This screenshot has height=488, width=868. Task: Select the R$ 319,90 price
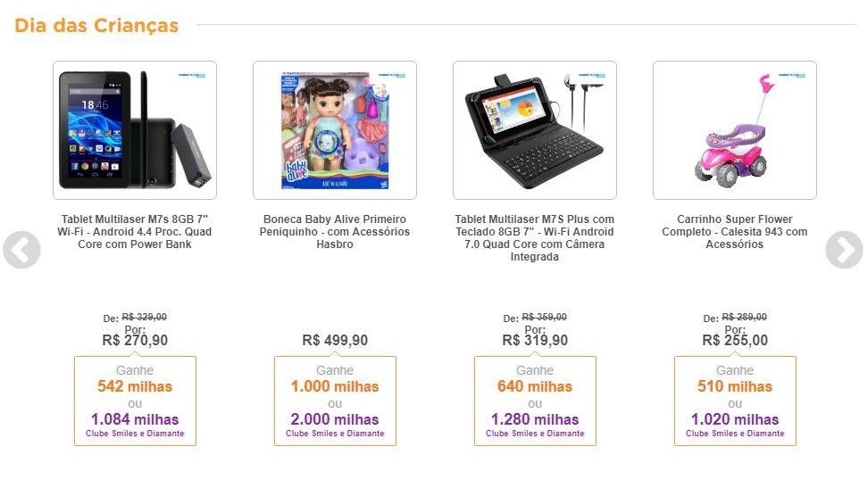535,340
